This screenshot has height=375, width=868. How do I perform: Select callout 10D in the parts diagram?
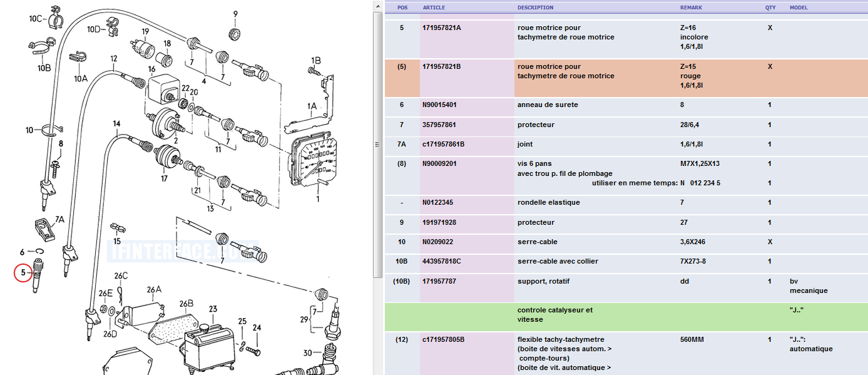[94, 29]
